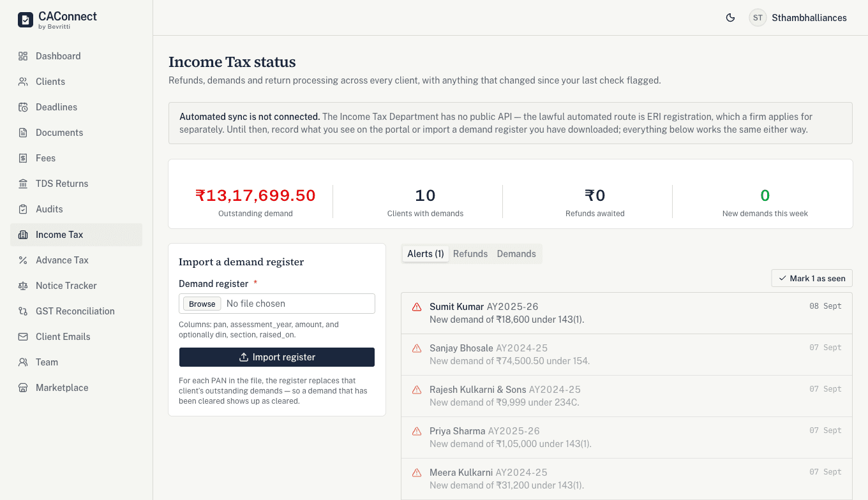
Task: Click the Dashboard grid icon
Action: (x=23, y=56)
